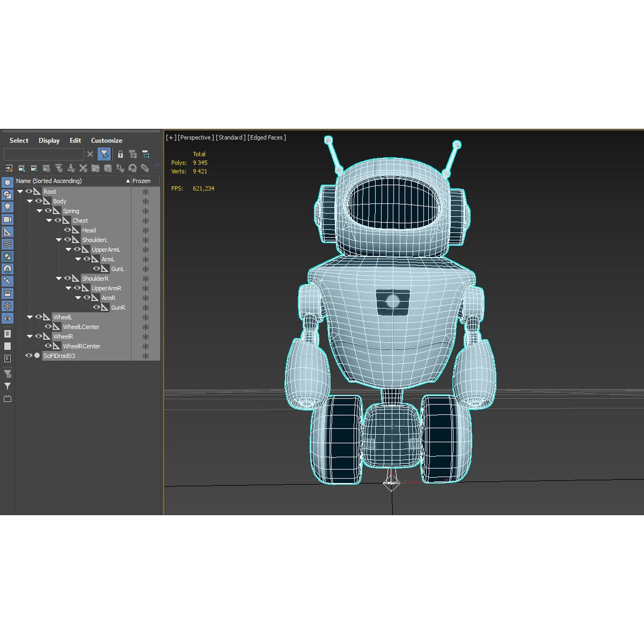Image resolution: width=644 pixels, height=644 pixels.
Task: Hide SciFiDroid03 object via eye icon
Action: coord(29,355)
